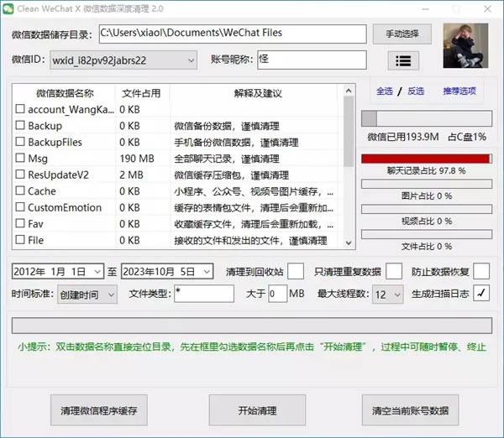The height and width of the screenshot is (438, 504).
Task: Click the 图片占比 bar
Action: click(427, 184)
